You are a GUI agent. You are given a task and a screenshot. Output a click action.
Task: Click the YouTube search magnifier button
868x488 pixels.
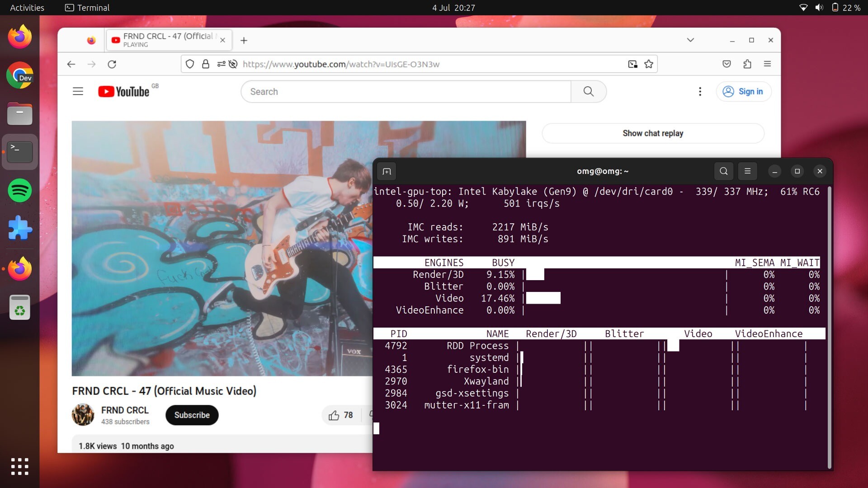588,92
